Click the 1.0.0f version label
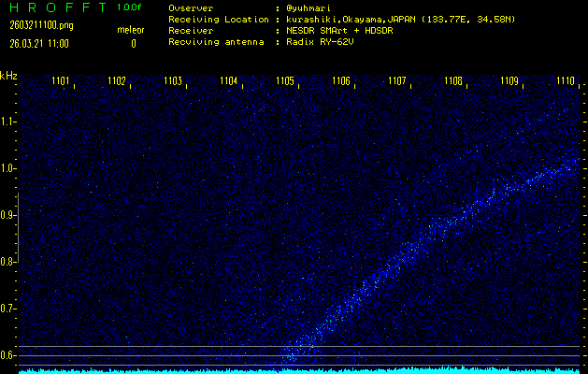The height and width of the screenshot is (374, 588). pos(130,7)
